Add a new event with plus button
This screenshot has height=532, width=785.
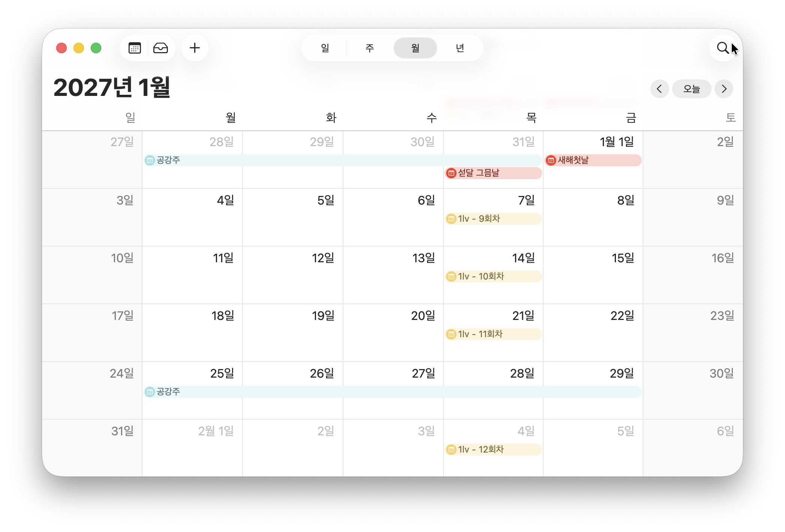195,48
